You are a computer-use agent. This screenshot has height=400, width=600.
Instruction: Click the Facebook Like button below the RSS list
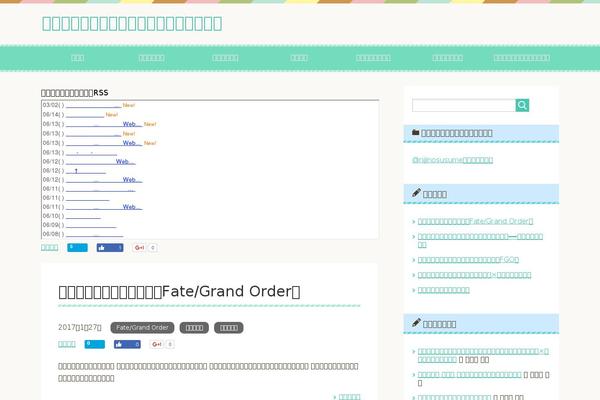click(x=110, y=248)
